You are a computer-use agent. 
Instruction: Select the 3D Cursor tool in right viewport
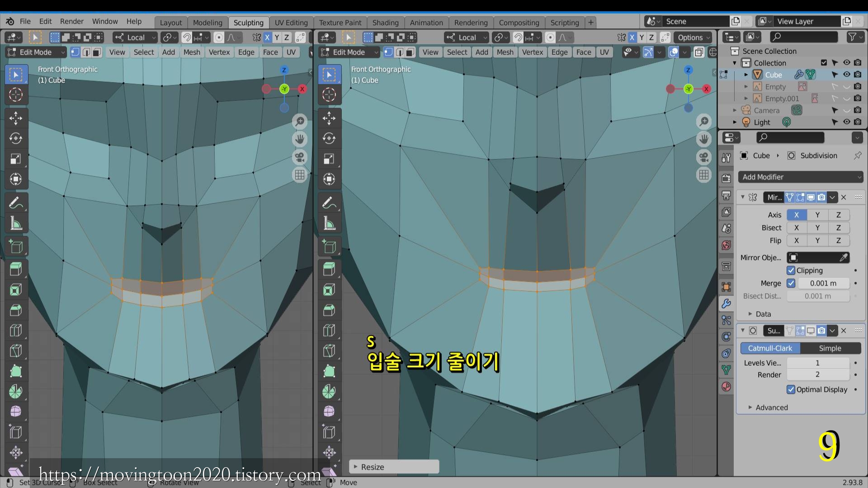pyautogui.click(x=329, y=95)
